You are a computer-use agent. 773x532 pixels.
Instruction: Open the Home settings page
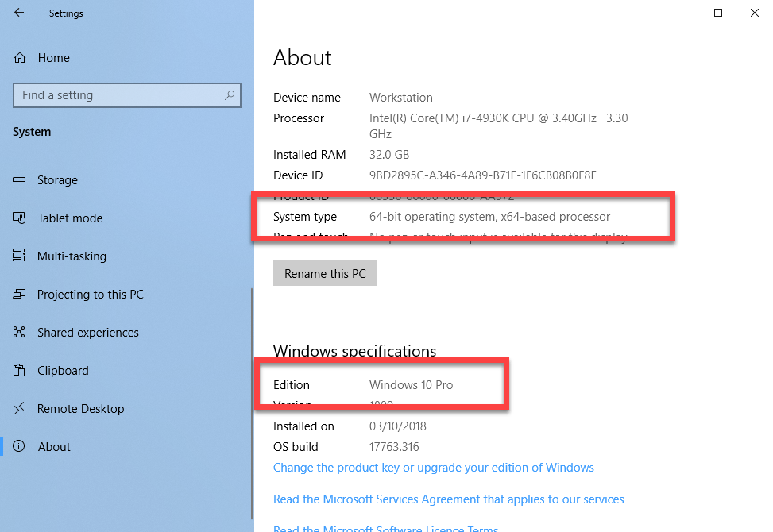click(x=126, y=58)
